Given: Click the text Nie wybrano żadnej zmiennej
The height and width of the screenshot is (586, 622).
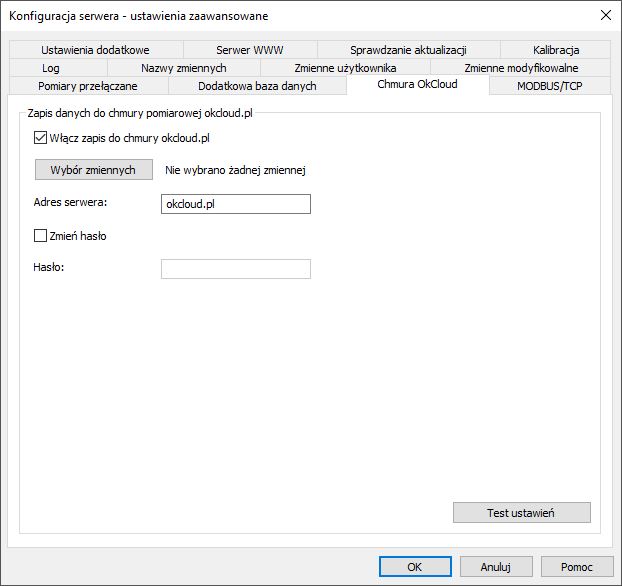Looking at the screenshot, I should pos(235,170).
